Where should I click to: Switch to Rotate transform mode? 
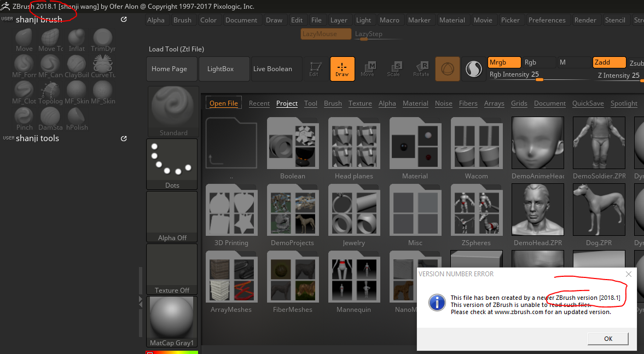(x=421, y=69)
